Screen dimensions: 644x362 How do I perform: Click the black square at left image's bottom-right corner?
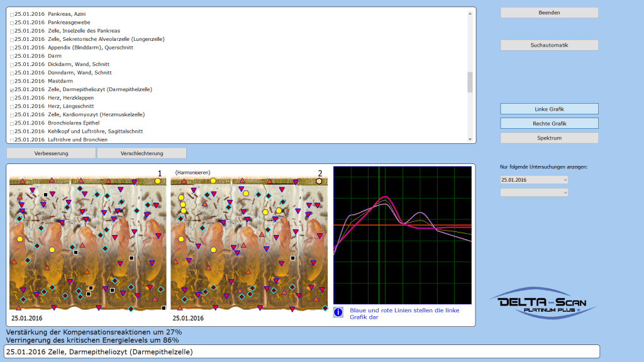click(x=164, y=308)
